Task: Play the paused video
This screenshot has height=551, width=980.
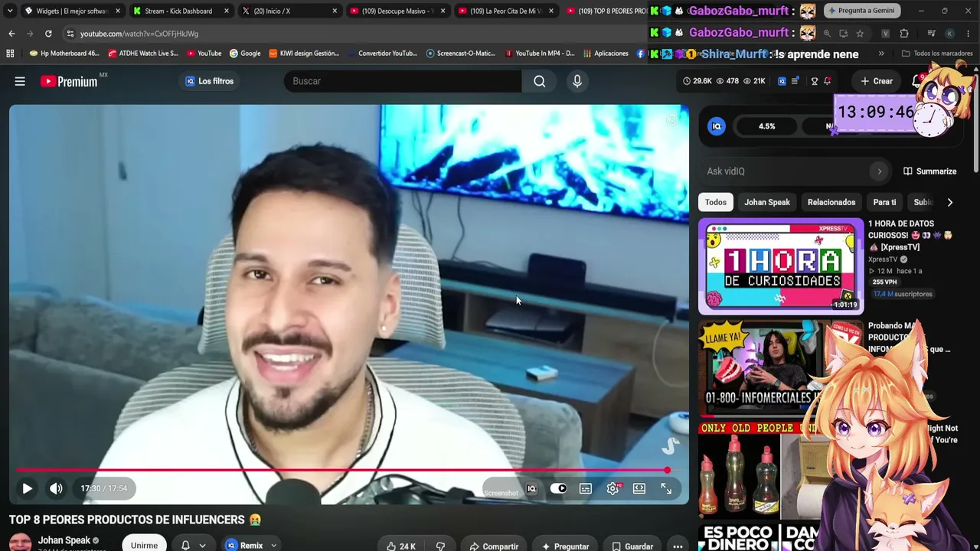Action: click(27, 488)
